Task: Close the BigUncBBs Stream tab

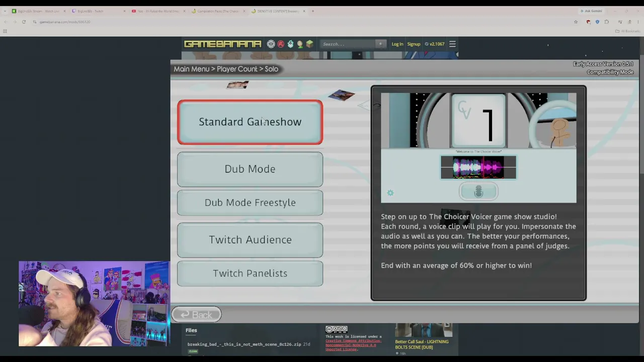Action: pyautogui.click(x=64, y=11)
